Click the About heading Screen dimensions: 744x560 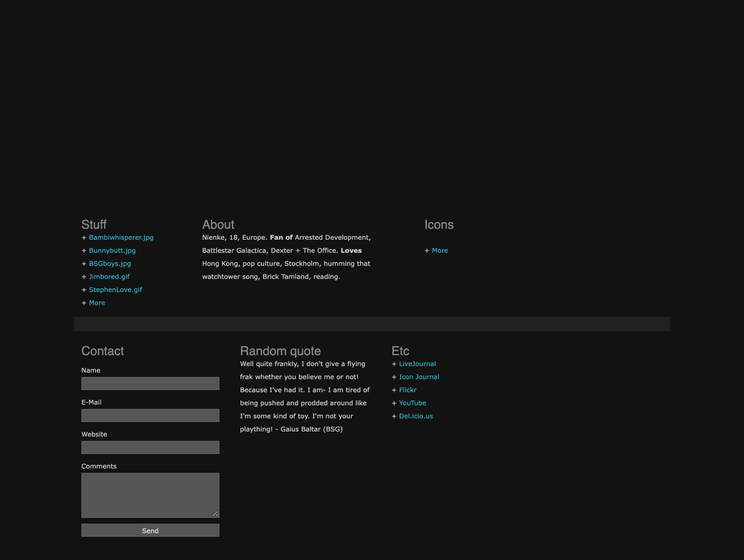[218, 224]
